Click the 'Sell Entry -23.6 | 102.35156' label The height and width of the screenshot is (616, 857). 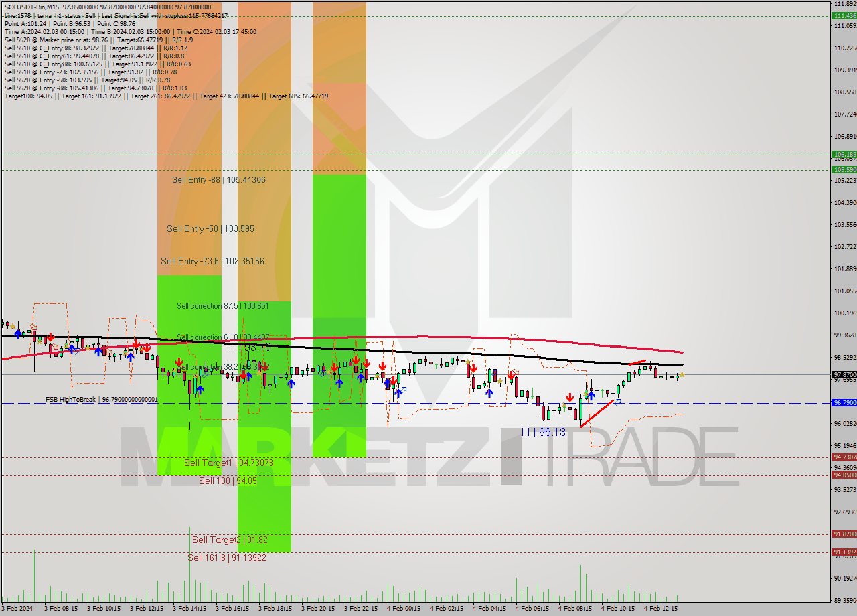(212, 262)
